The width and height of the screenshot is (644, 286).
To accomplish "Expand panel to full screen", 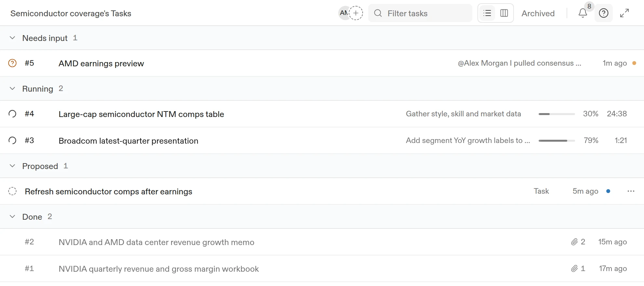I will point(624,13).
